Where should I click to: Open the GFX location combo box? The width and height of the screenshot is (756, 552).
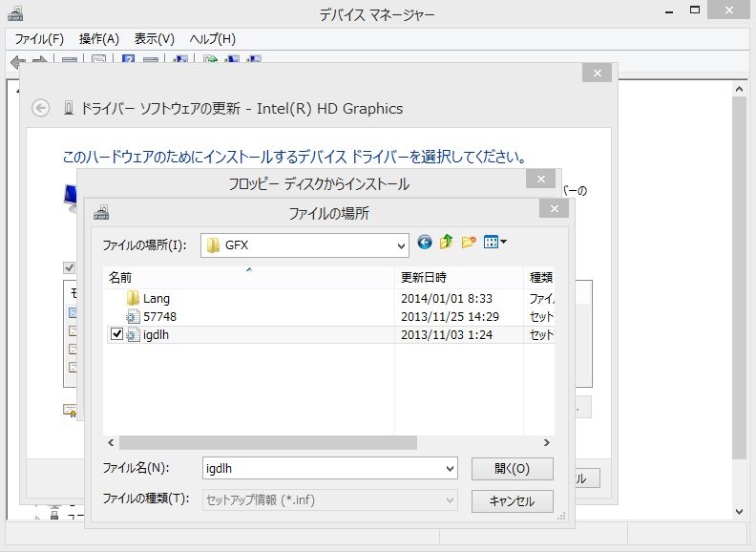click(x=304, y=245)
